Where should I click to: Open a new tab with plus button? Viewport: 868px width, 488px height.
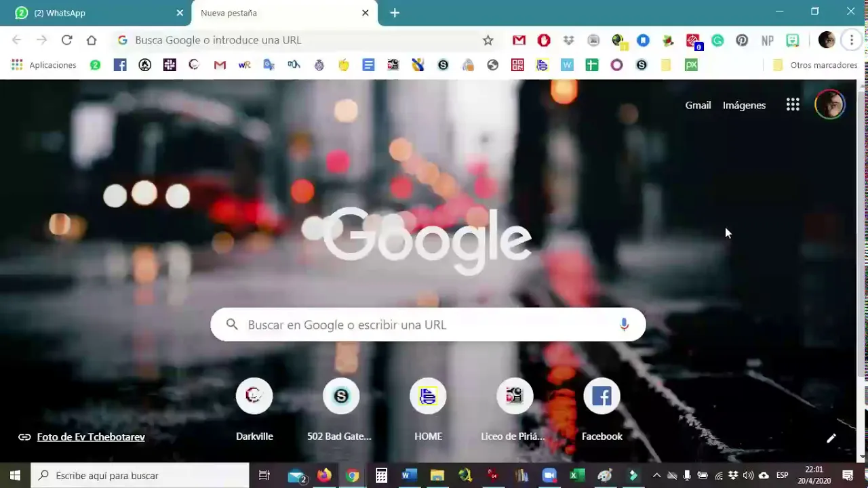(395, 13)
